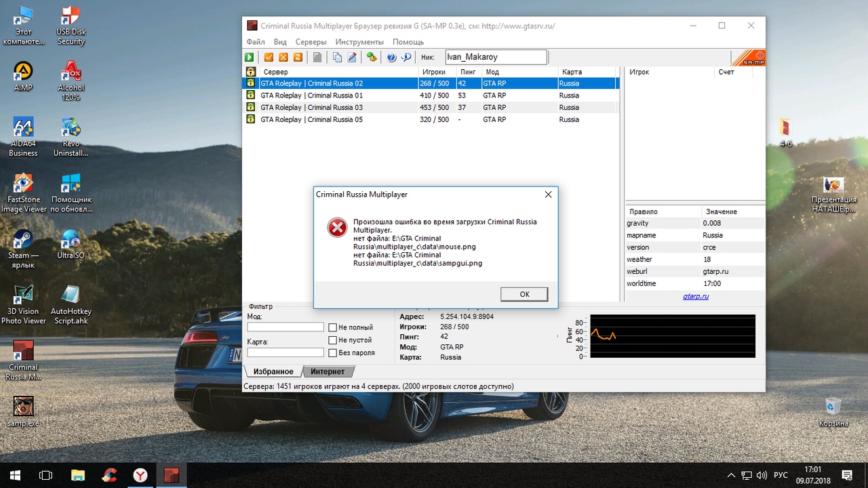
Task: Click the gray master list page icon
Action: [317, 58]
